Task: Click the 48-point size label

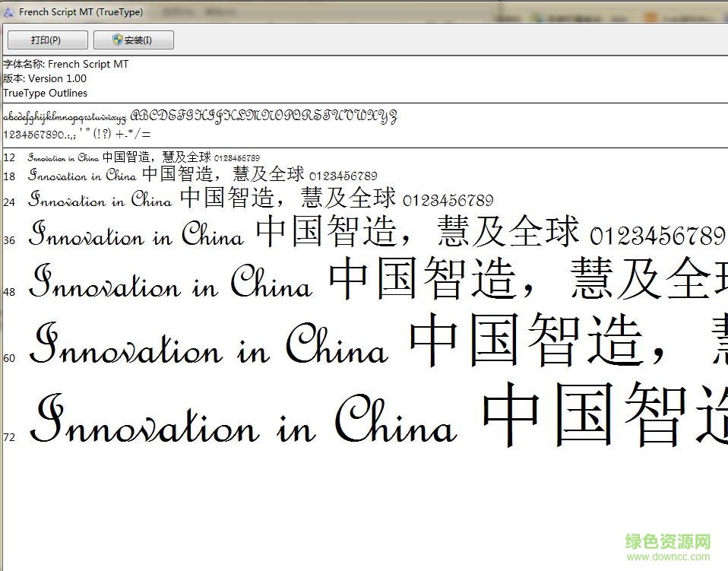Action: [9, 292]
